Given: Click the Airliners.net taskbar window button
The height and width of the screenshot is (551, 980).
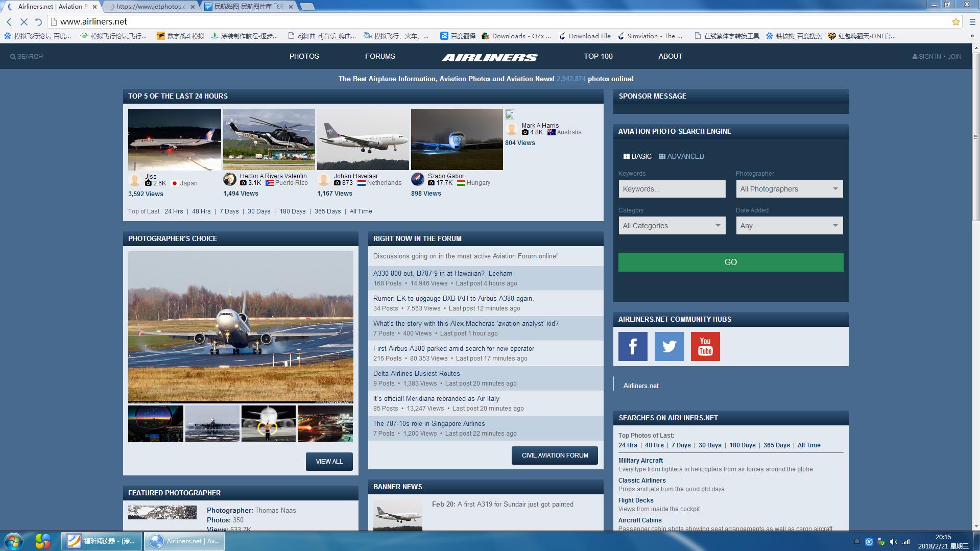Looking at the screenshot, I should (184, 541).
